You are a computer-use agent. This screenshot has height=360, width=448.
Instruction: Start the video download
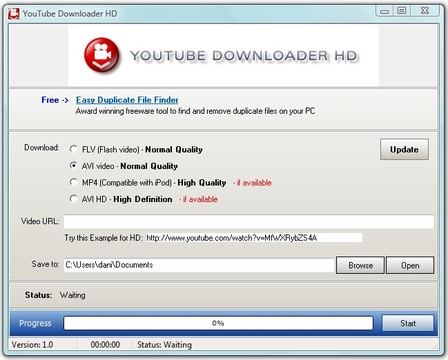pos(408,323)
